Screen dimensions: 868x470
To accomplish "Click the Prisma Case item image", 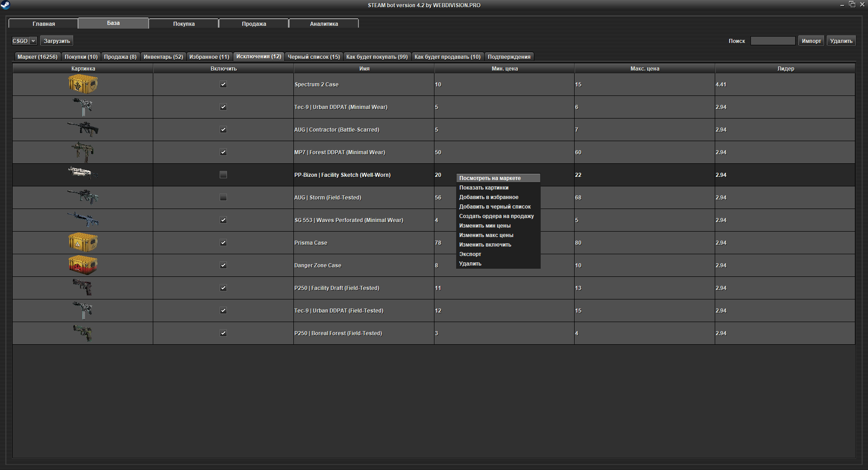I will [x=83, y=242].
